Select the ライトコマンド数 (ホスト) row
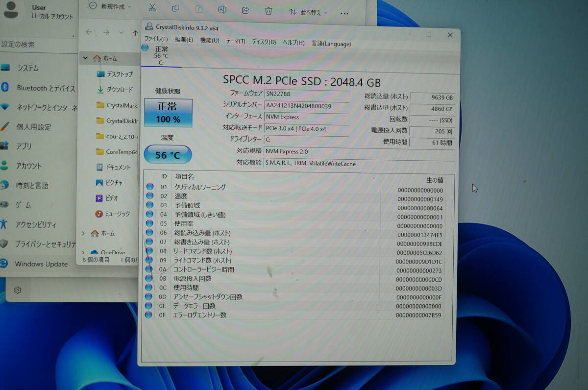The image size is (588, 390). coord(294,261)
